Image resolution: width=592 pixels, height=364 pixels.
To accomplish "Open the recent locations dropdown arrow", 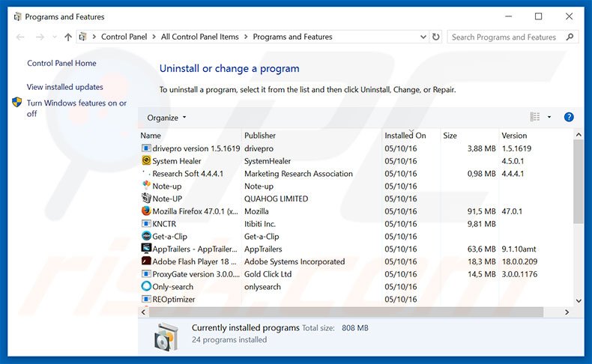I will coord(55,37).
